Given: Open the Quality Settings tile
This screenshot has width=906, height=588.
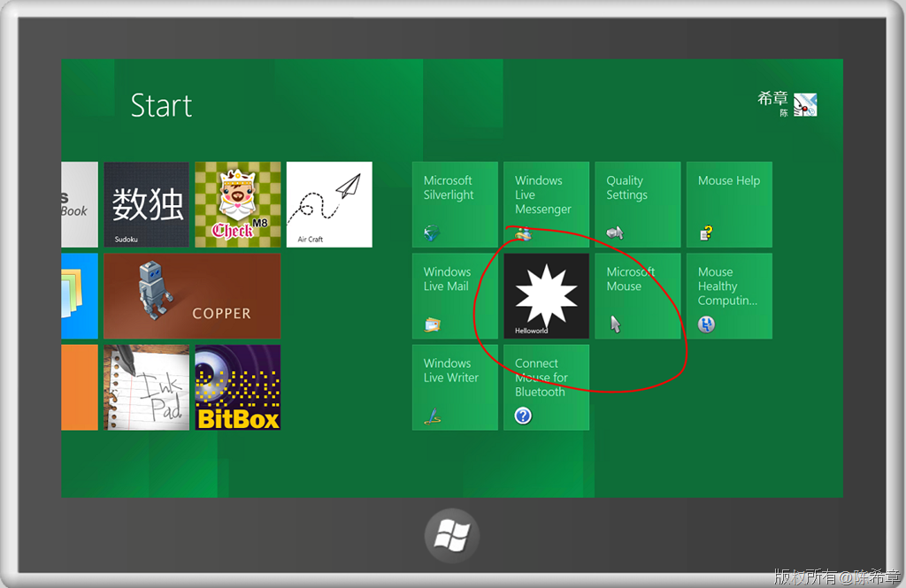Looking at the screenshot, I should point(637,204).
